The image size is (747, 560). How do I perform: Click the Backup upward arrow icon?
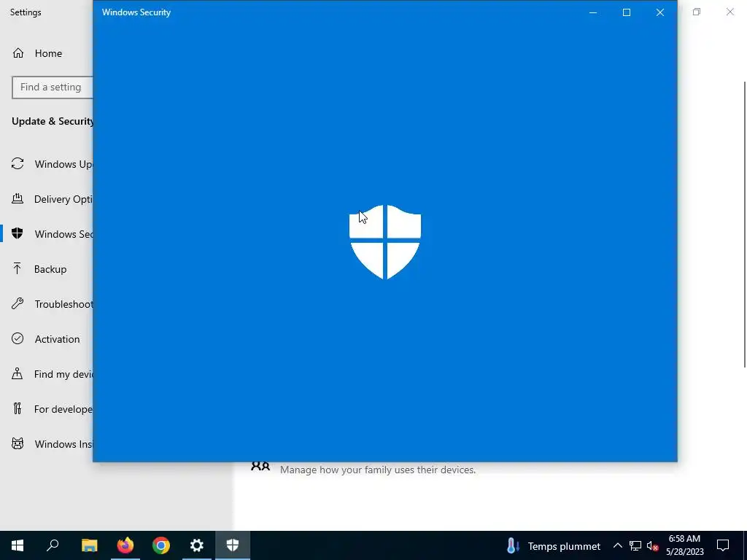point(18,268)
